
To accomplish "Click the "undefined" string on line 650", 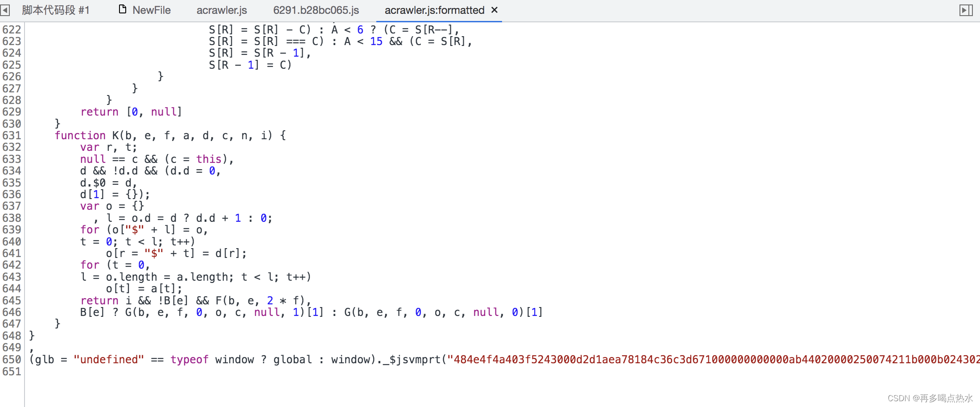I will click(x=109, y=359).
